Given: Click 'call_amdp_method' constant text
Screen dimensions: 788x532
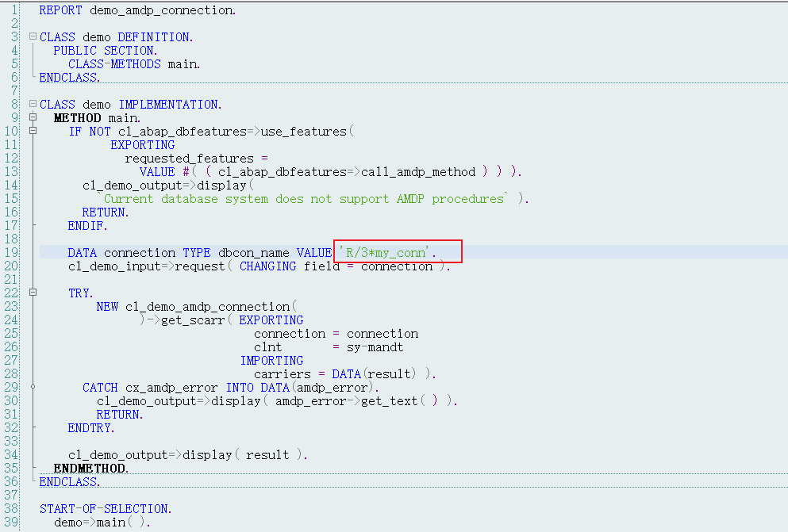Looking at the screenshot, I should tap(418, 172).
